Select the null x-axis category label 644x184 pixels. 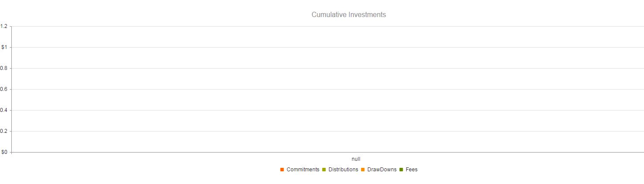coord(356,159)
